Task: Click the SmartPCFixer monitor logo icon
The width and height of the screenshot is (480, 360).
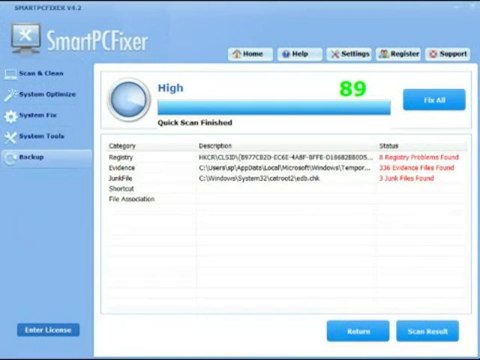Action: (26, 39)
